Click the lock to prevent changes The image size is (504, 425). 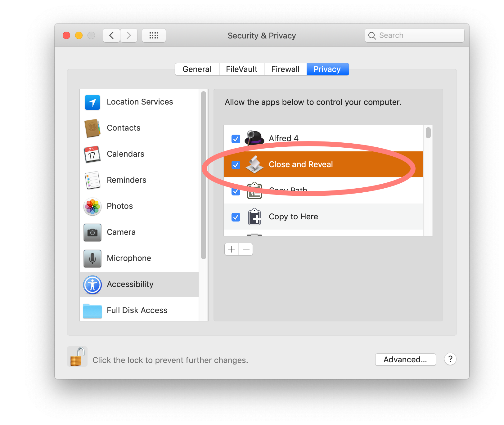77,357
